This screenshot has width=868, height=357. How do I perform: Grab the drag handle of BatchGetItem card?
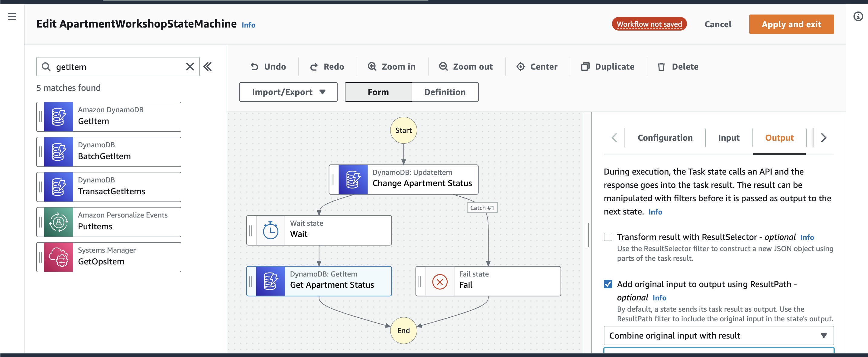(40, 152)
